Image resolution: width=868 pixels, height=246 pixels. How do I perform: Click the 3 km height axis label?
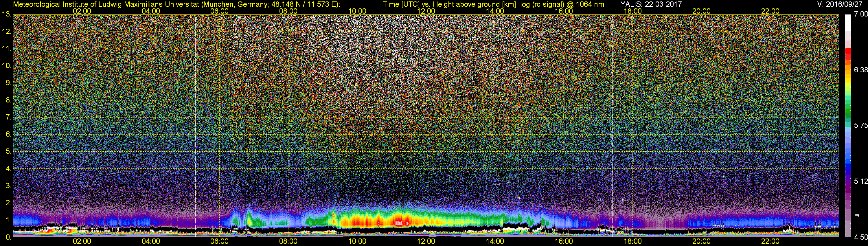click(8, 186)
